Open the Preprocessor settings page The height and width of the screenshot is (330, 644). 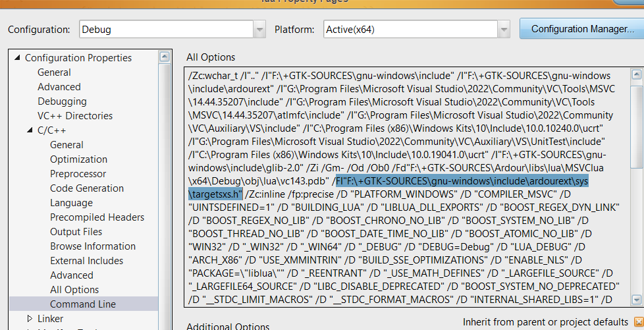click(78, 174)
